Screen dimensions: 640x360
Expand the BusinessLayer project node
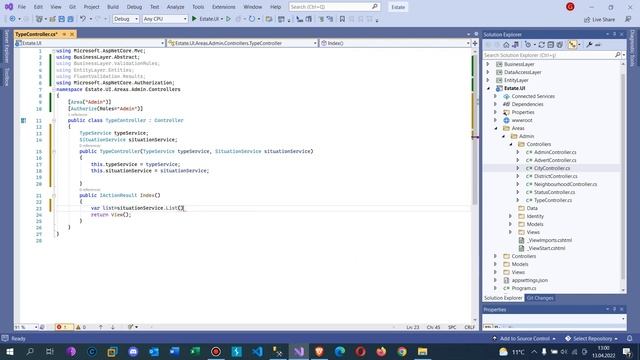click(488, 64)
